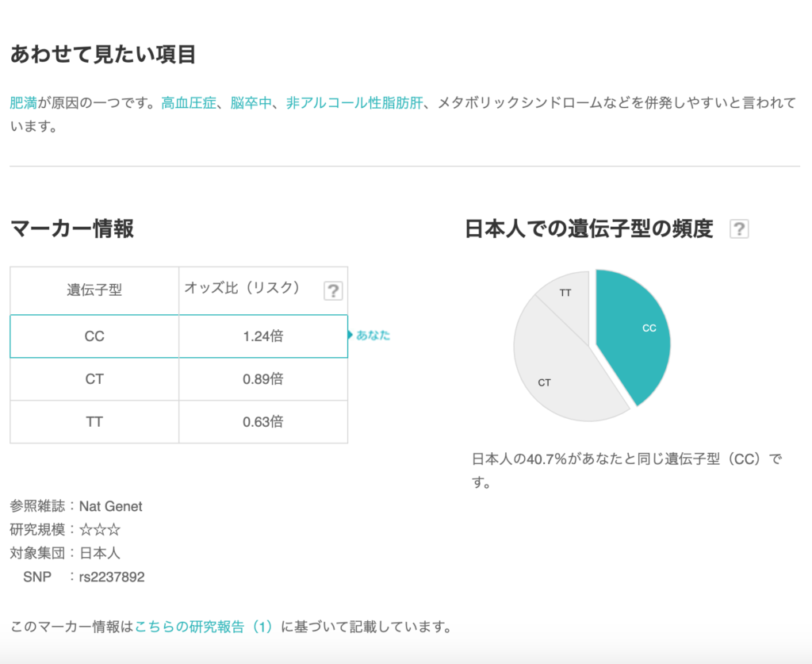Click the help icon beside オッズ比（リスク）
The height and width of the screenshot is (664, 812).
pos(333,291)
